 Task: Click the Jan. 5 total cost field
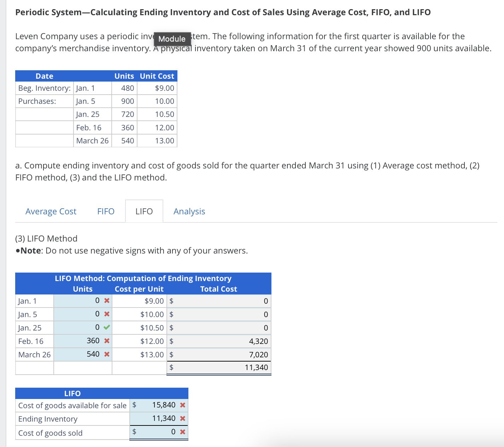tap(219, 314)
